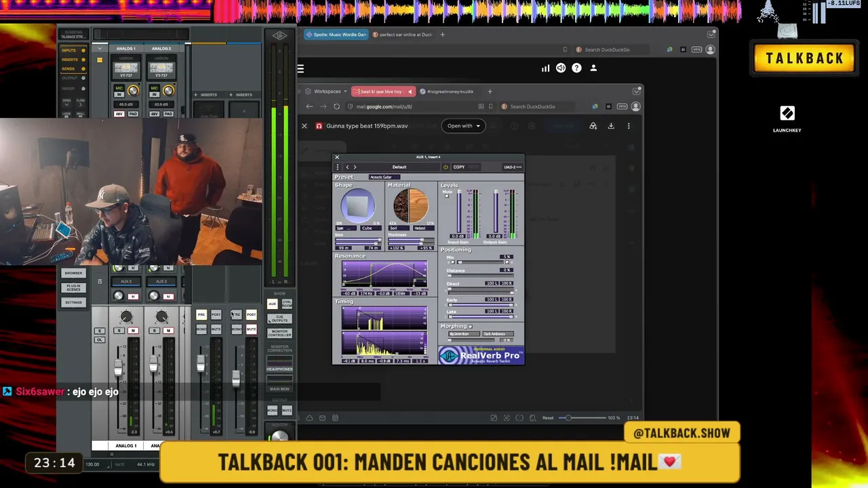Reload the mail.google.com page

point(336,106)
